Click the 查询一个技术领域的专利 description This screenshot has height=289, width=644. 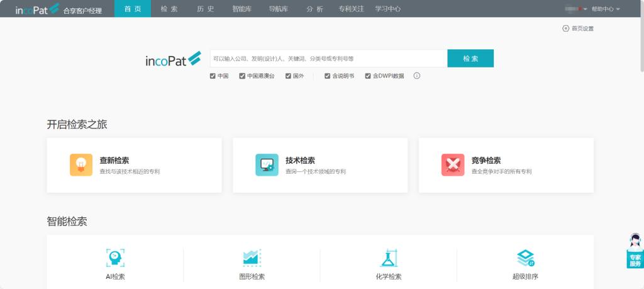[x=316, y=171]
